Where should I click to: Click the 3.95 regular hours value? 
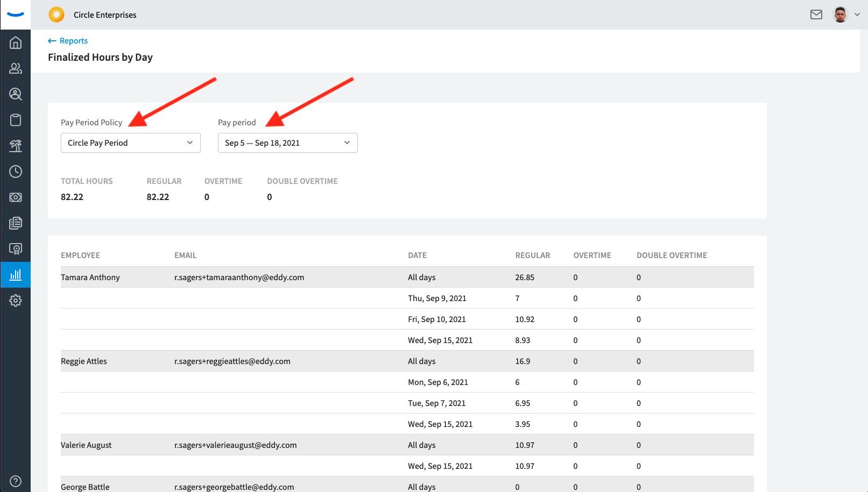(523, 424)
